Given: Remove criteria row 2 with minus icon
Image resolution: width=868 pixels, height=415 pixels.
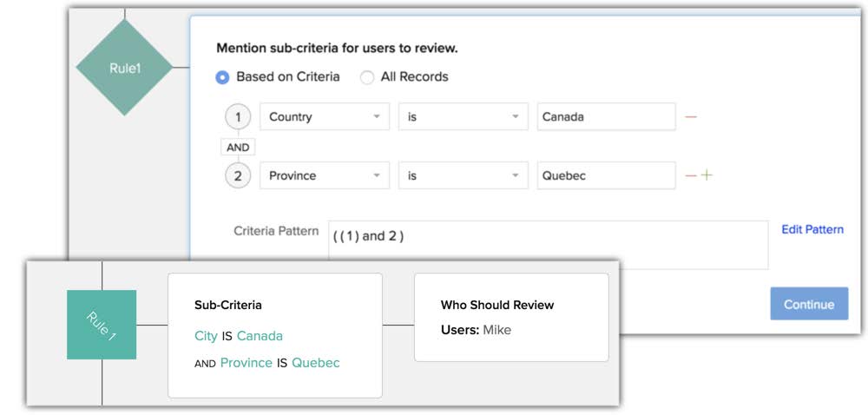Looking at the screenshot, I should coord(691,175).
